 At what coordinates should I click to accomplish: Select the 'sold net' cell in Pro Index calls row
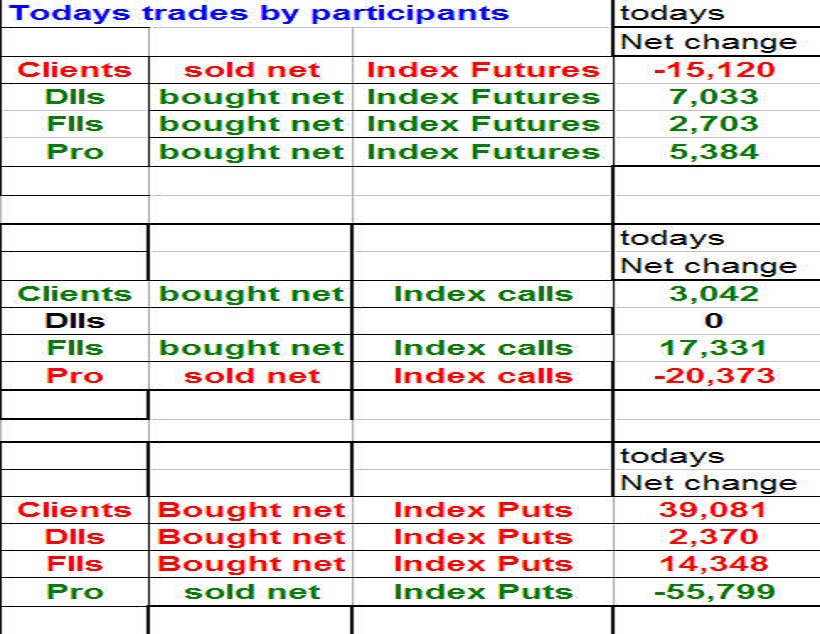251,376
